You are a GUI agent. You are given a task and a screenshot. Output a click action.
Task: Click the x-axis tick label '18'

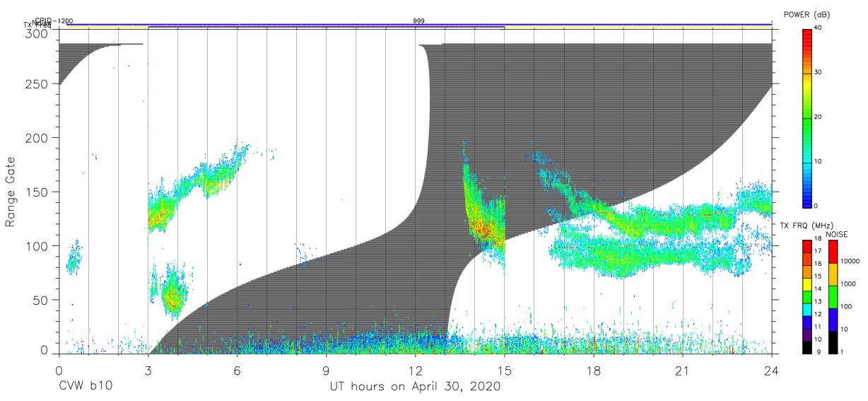point(594,371)
